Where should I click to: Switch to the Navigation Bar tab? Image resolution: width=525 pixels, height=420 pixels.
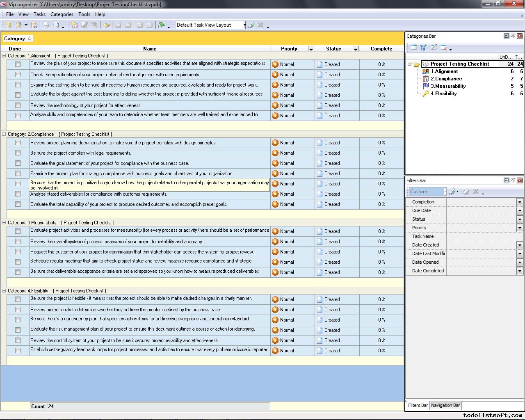tap(445, 405)
